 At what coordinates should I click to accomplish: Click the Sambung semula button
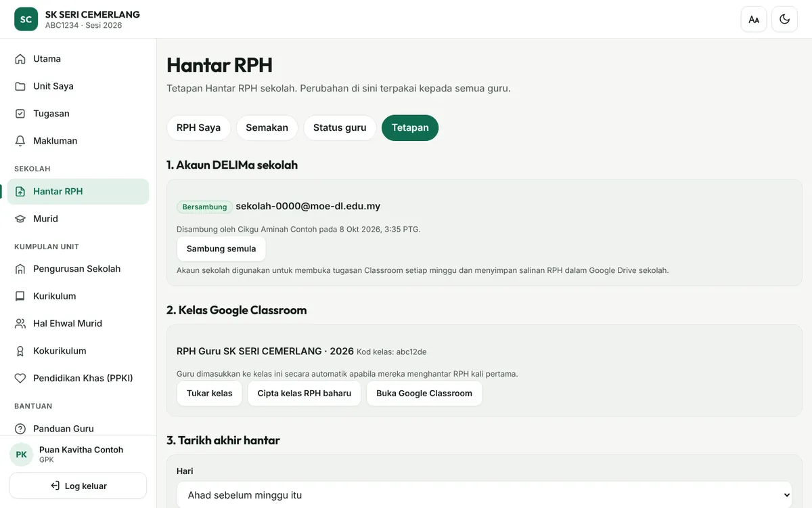pos(221,249)
